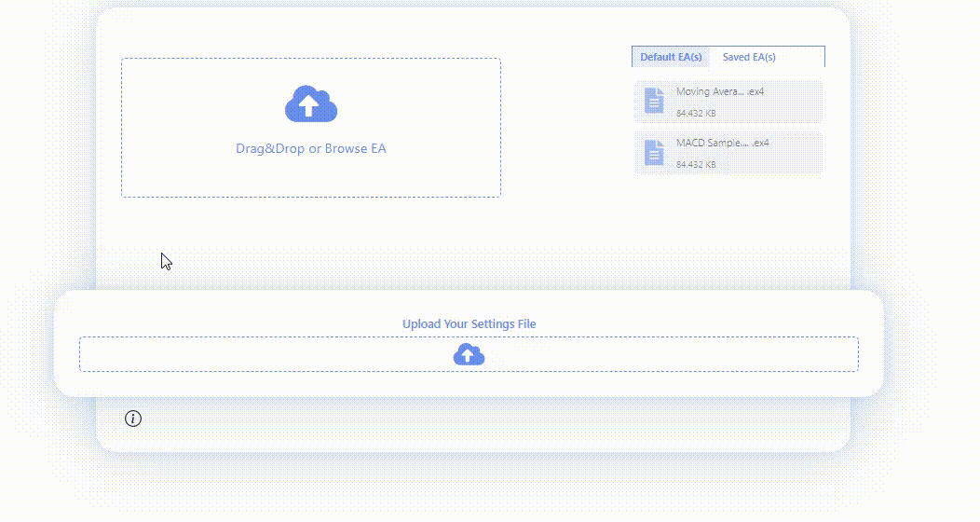Click 84.432 KB size under MACD Sample
The width and height of the screenshot is (980, 522).
click(x=696, y=164)
